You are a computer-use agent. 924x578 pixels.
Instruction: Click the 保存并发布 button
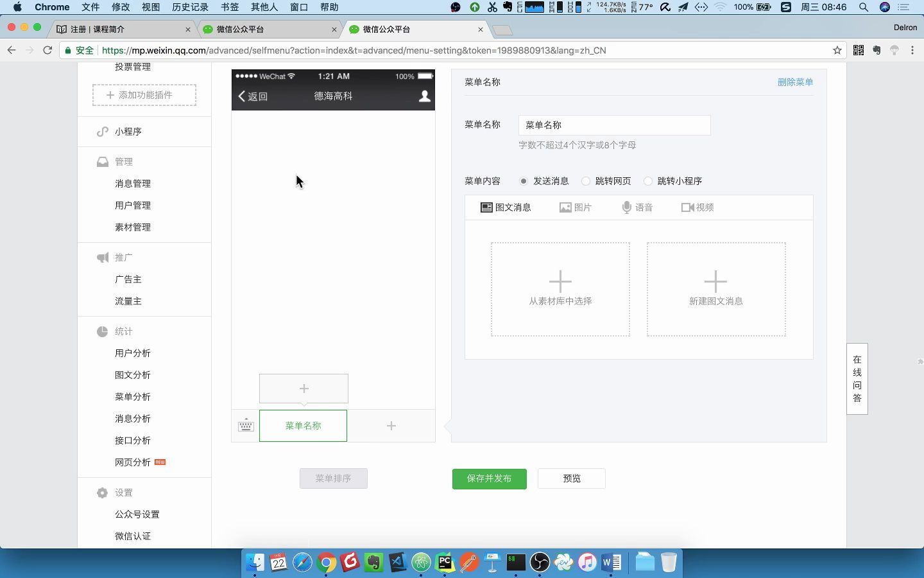pos(489,478)
